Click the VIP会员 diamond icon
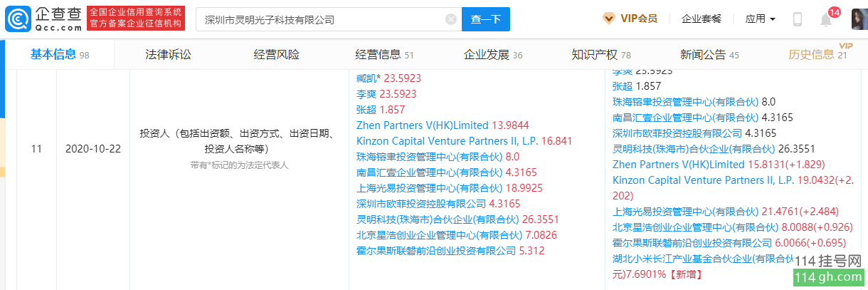The image size is (868, 290). click(609, 19)
